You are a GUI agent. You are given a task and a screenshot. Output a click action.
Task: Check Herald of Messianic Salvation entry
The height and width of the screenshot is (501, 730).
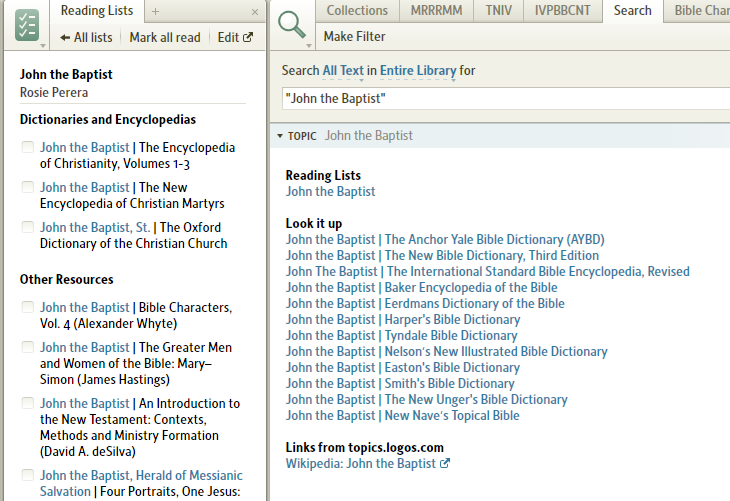pyautogui.click(x=28, y=475)
